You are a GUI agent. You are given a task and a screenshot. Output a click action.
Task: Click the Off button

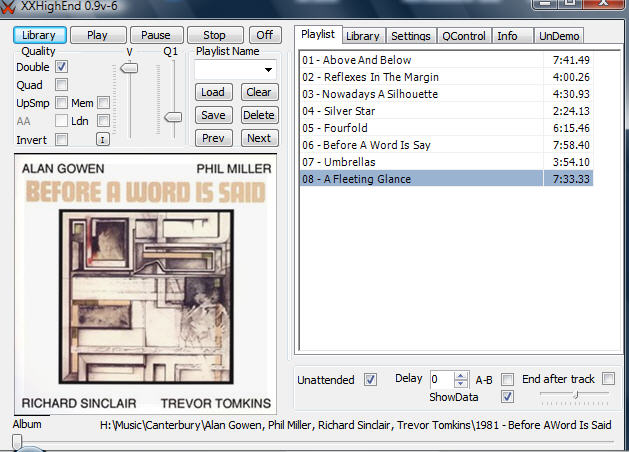pyautogui.click(x=265, y=35)
